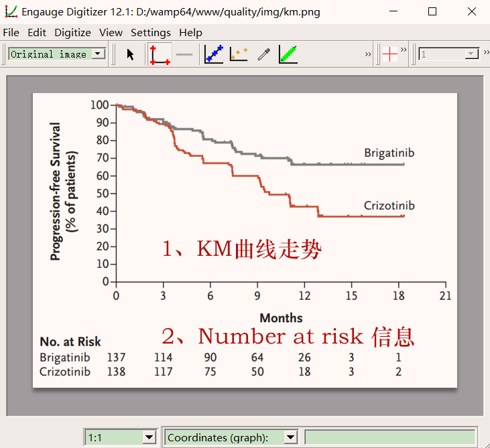Choose the Scale Bar tool

pos(184,55)
